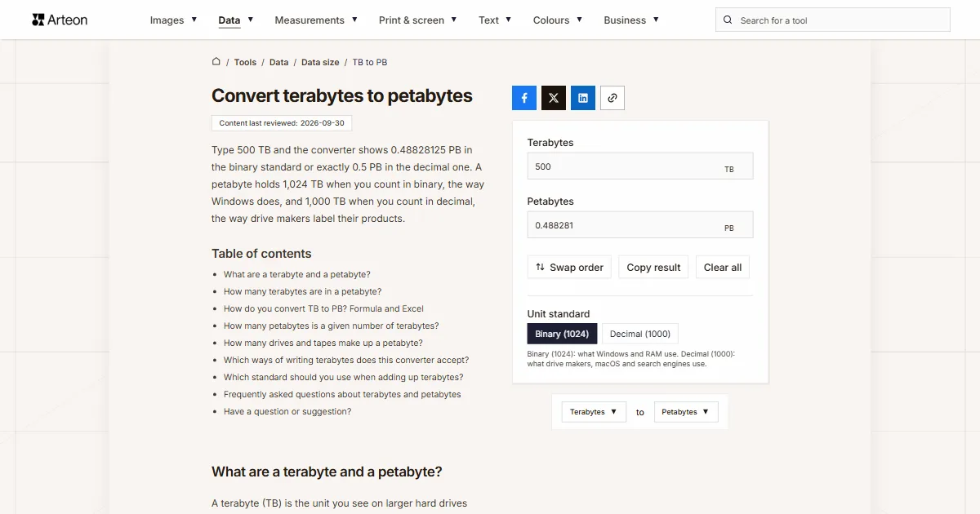Click the Clear all button

723,268
